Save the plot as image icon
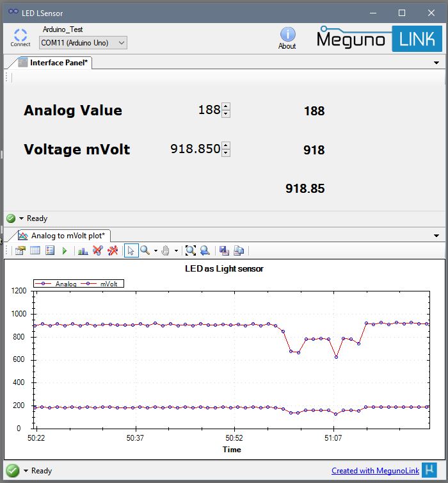448x483 pixels. click(224, 250)
